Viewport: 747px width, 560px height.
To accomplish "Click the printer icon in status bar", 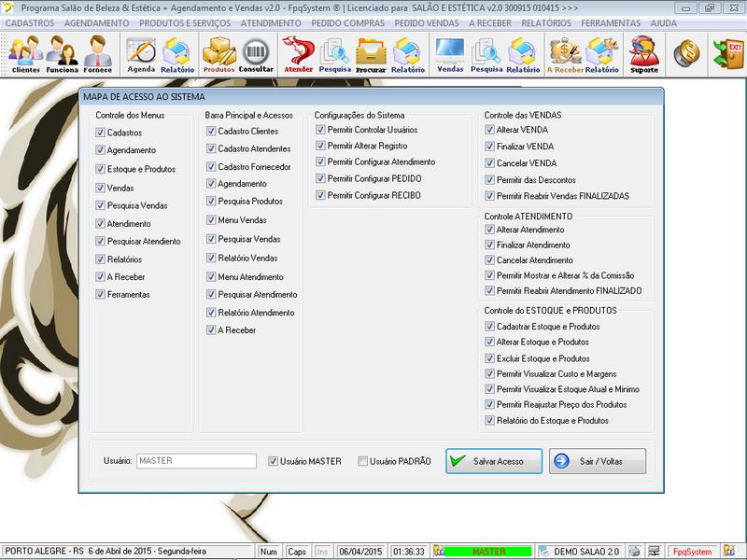I will (634, 552).
